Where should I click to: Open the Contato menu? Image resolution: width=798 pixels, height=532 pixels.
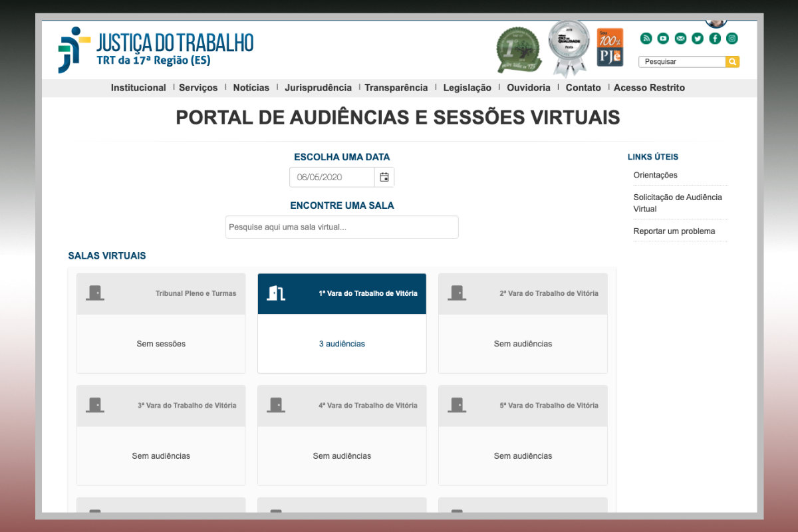point(583,88)
